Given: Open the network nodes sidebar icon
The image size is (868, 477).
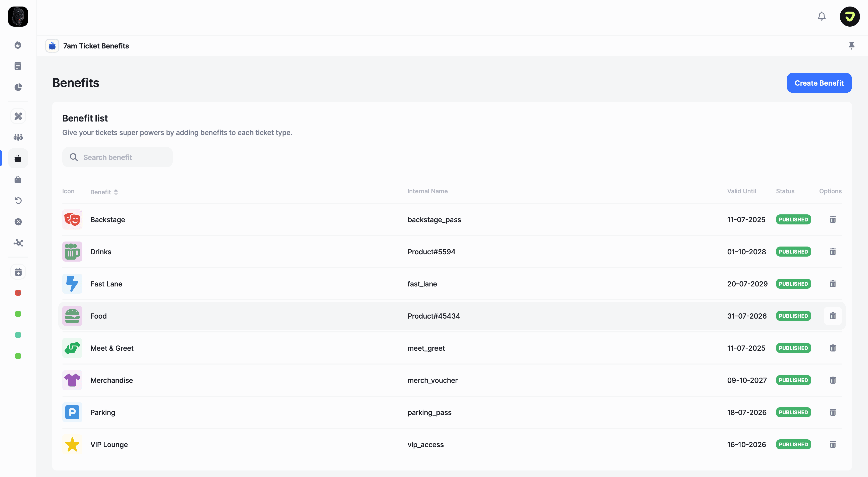Looking at the screenshot, I should [18, 243].
